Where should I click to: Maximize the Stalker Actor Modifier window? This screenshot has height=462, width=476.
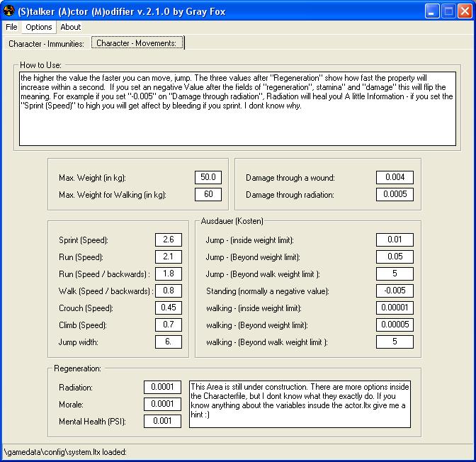[x=448, y=11]
